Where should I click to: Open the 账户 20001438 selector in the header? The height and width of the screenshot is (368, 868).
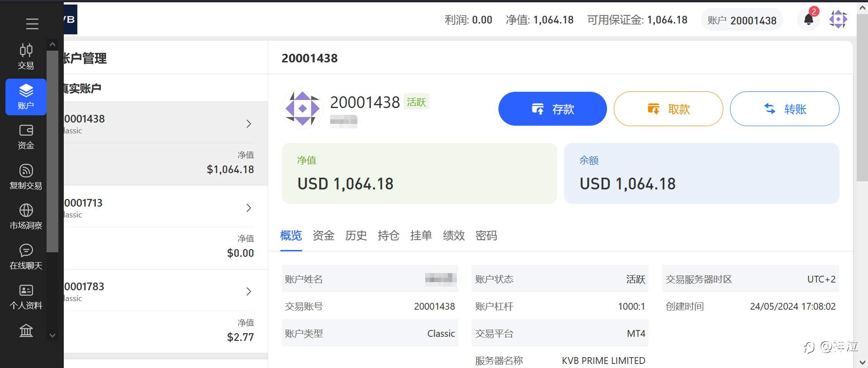[742, 20]
